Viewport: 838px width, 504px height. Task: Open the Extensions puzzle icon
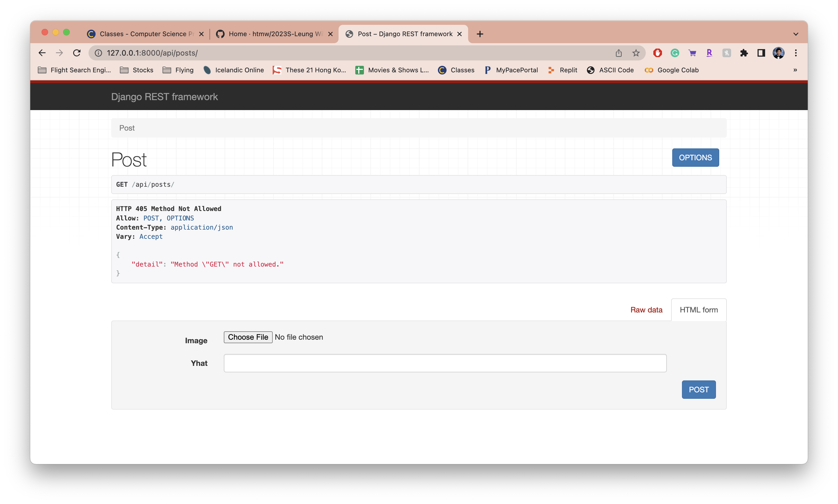pyautogui.click(x=744, y=53)
